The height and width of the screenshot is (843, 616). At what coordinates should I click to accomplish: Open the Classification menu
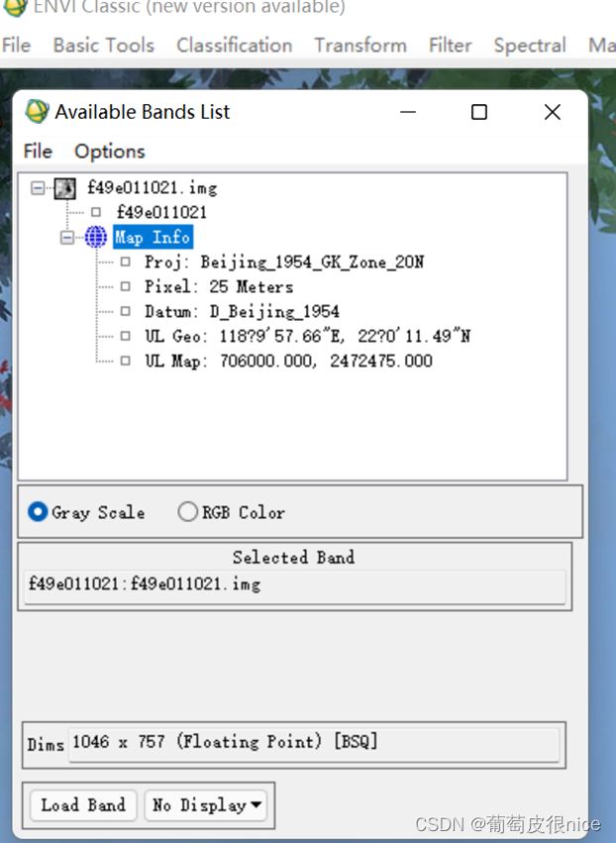tap(234, 46)
